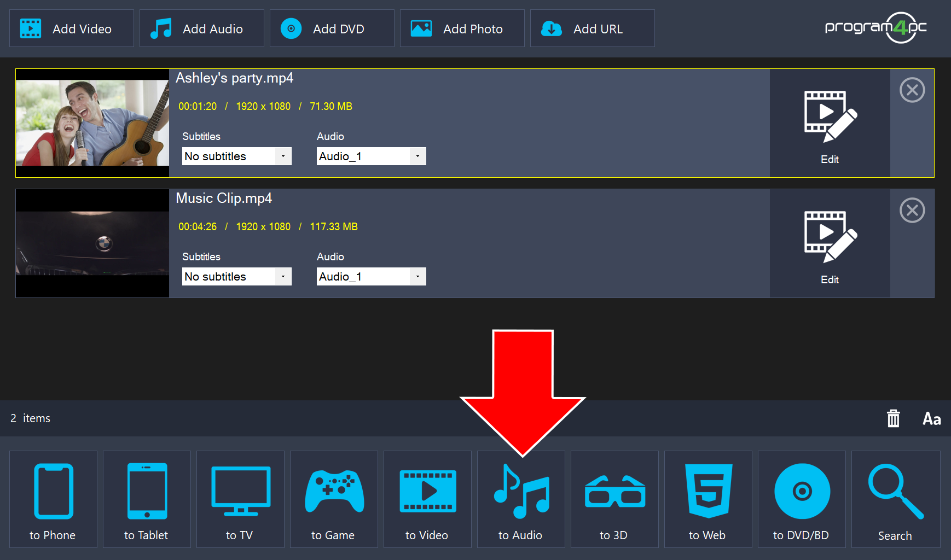Choose the to 3D conversion option
This screenshot has width=951, height=560.
tap(614, 499)
